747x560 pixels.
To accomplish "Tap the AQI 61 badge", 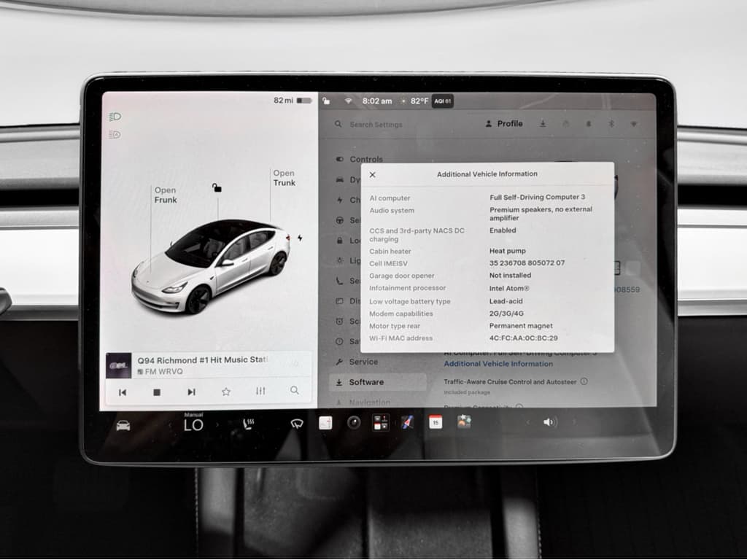I will coord(443,101).
